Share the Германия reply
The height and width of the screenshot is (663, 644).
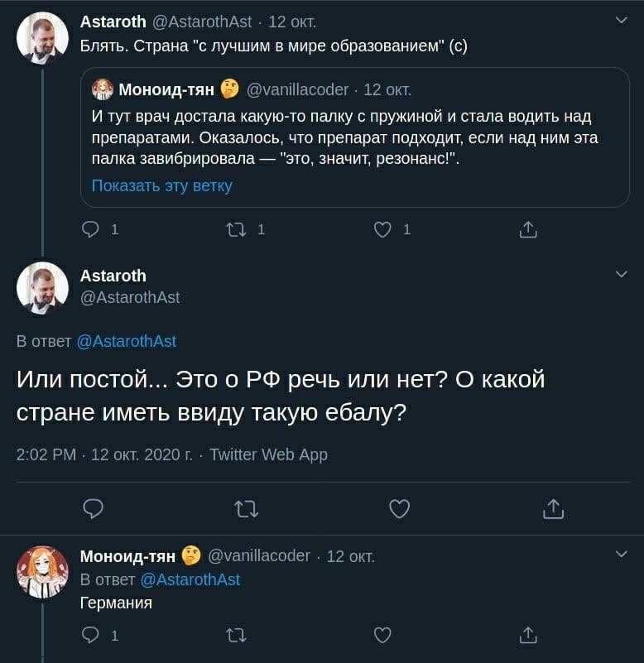pyautogui.click(x=527, y=635)
